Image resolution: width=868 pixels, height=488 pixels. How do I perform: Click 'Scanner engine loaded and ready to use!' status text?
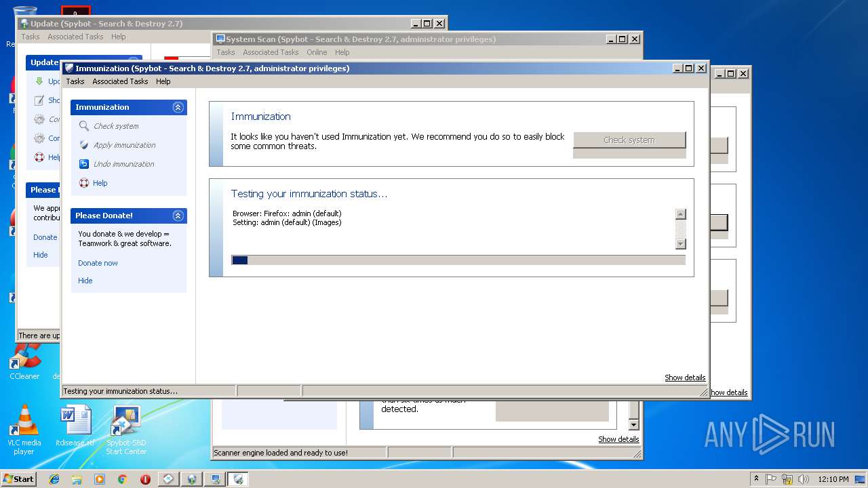point(281,453)
